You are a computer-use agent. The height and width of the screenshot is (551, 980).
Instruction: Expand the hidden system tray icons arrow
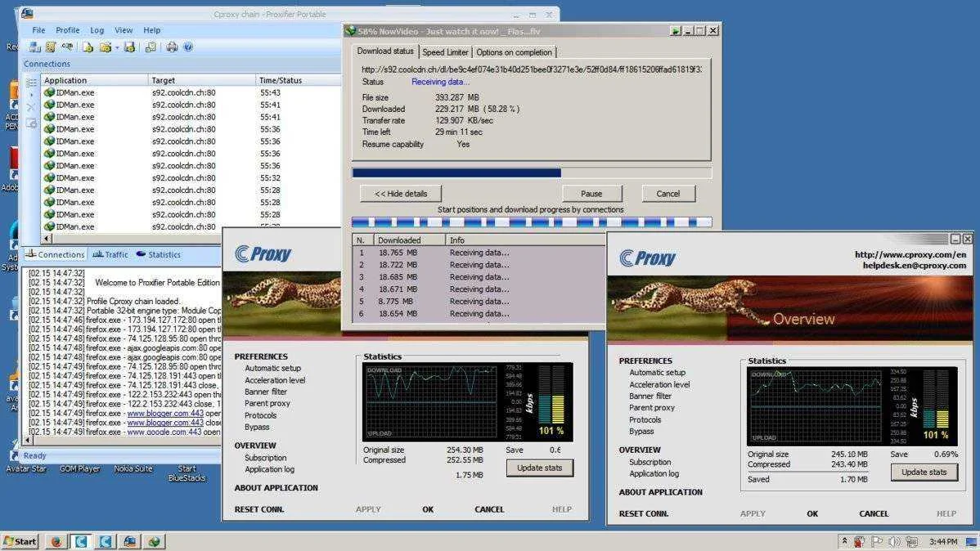(x=844, y=541)
